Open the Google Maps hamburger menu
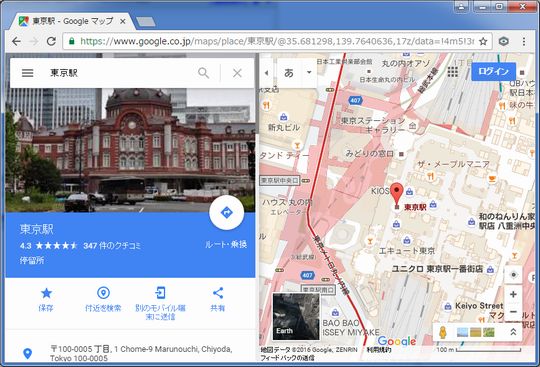 [x=28, y=73]
